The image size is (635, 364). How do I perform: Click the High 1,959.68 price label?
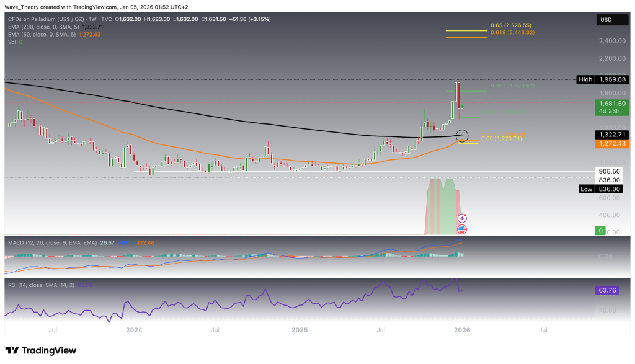[x=601, y=79]
